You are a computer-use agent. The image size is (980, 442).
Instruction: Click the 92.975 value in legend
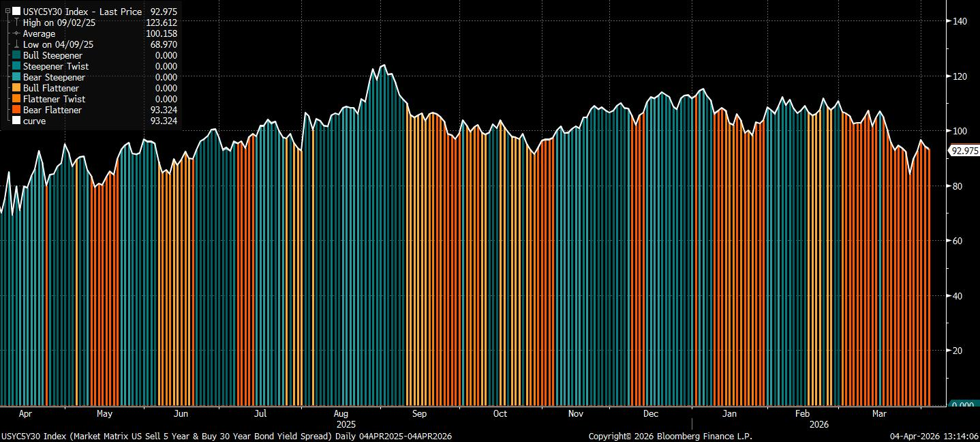point(164,12)
